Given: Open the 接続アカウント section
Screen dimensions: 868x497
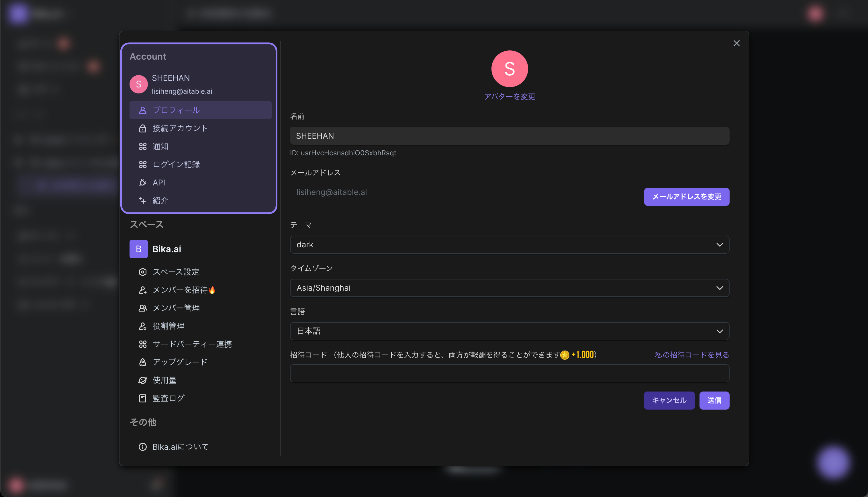Looking at the screenshot, I should pos(200,128).
